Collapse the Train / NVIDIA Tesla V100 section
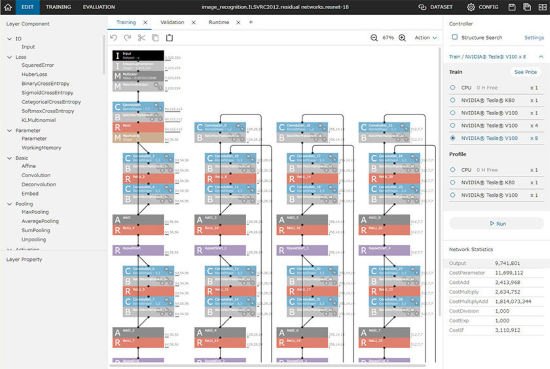Screen dimensions: 550x369 (x=541, y=56)
